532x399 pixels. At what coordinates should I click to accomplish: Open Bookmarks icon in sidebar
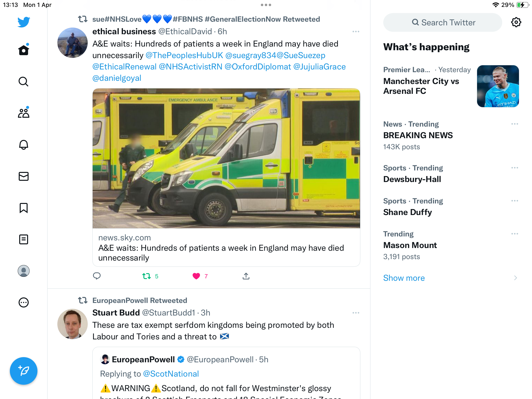point(24,208)
